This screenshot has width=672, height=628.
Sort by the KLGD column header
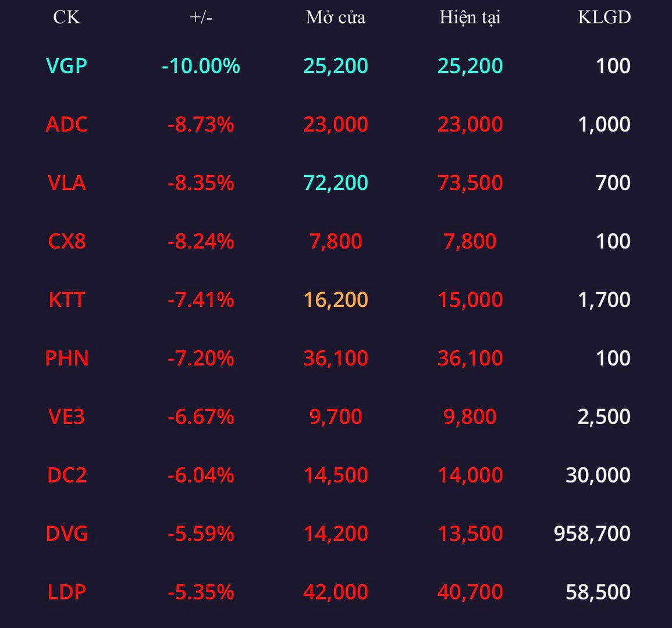click(605, 17)
